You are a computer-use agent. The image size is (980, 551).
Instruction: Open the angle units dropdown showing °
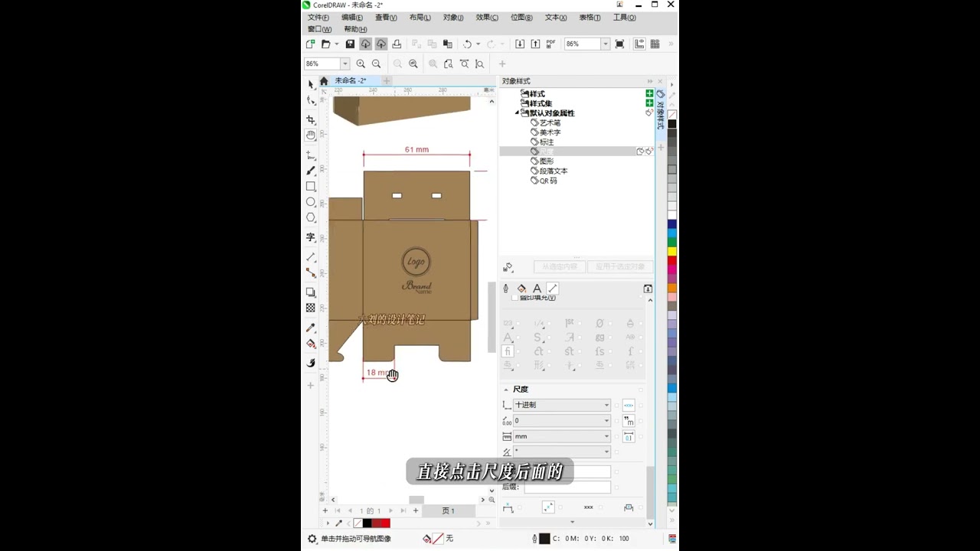[x=562, y=452]
